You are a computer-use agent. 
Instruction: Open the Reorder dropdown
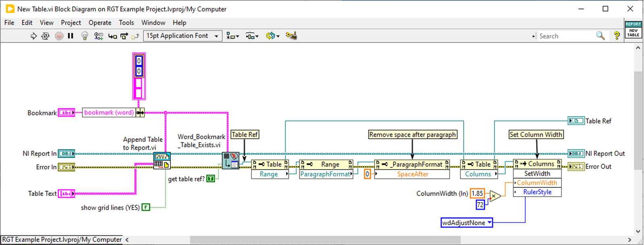point(272,36)
